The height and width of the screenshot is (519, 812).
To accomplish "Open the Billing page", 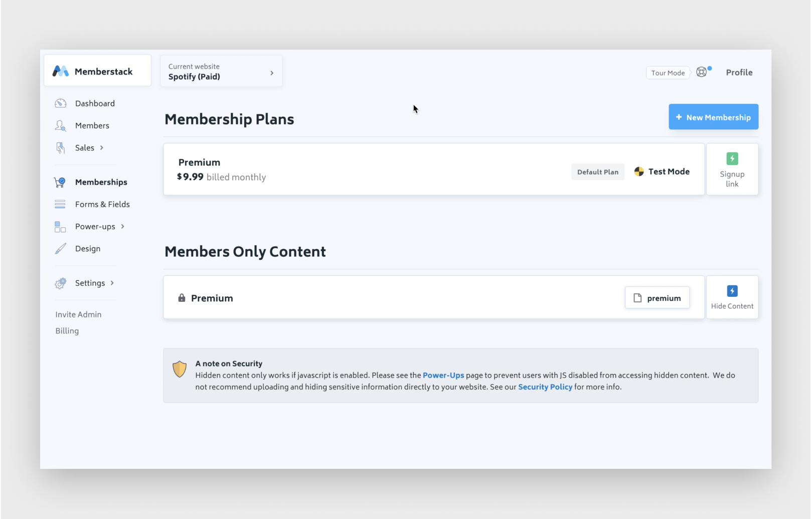I will click(x=67, y=330).
